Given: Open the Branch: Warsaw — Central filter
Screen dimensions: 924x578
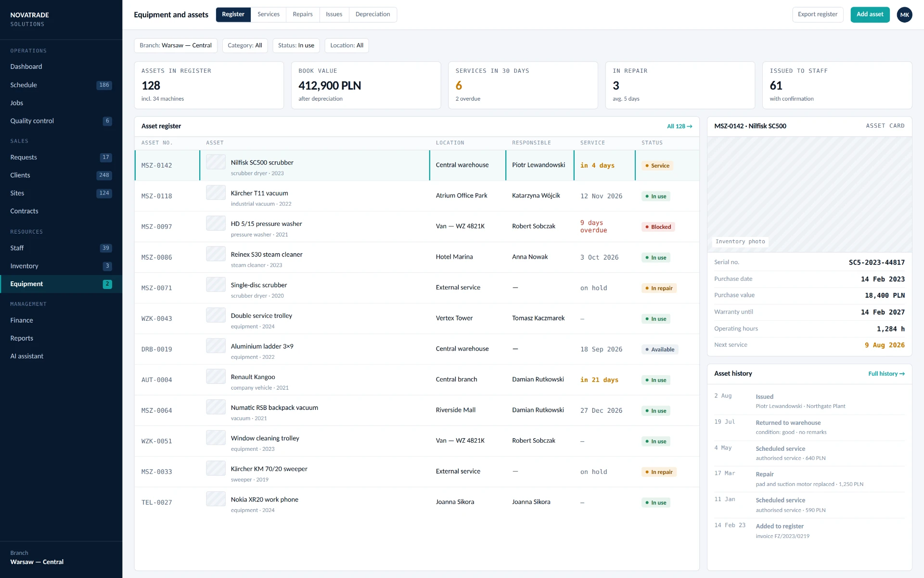Looking at the screenshot, I should (x=176, y=45).
